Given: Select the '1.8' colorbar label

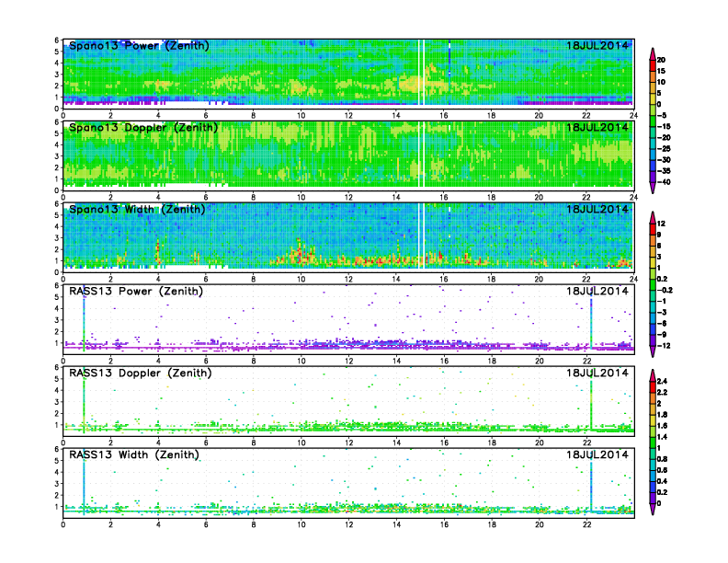Looking at the screenshot, I should point(662,414).
